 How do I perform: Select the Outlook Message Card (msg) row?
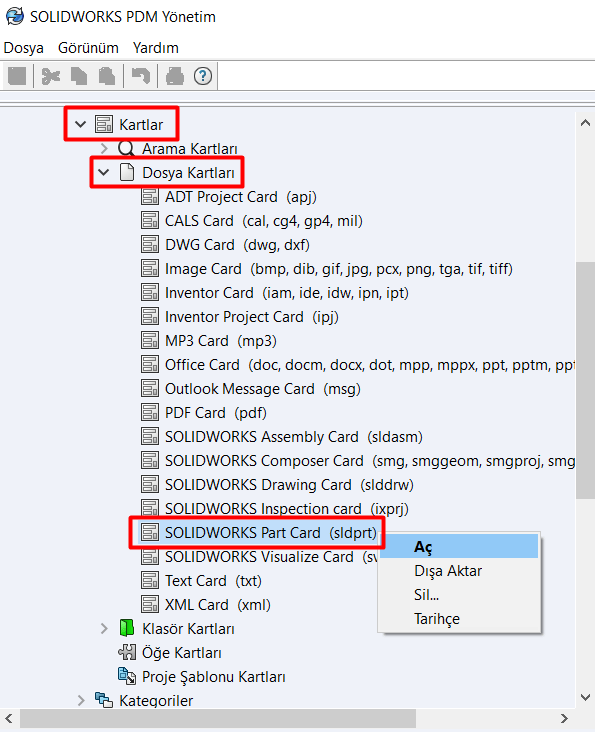click(x=251, y=389)
